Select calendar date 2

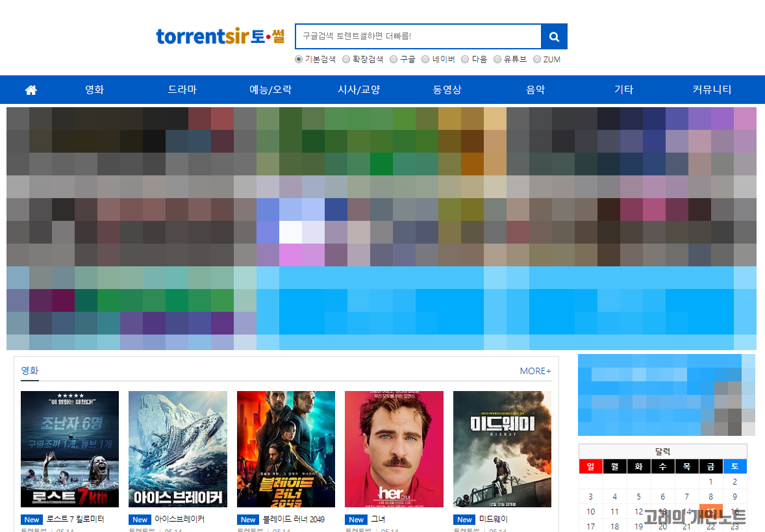(734, 482)
